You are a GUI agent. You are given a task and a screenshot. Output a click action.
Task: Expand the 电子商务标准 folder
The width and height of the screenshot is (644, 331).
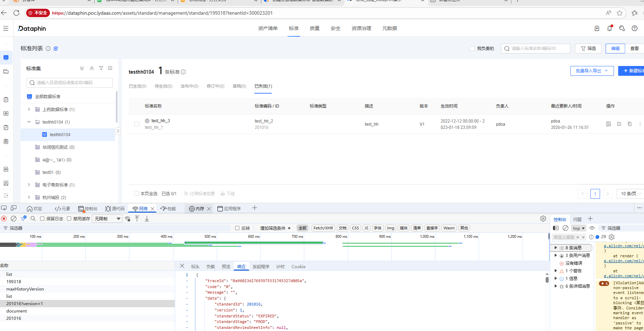(x=29, y=185)
